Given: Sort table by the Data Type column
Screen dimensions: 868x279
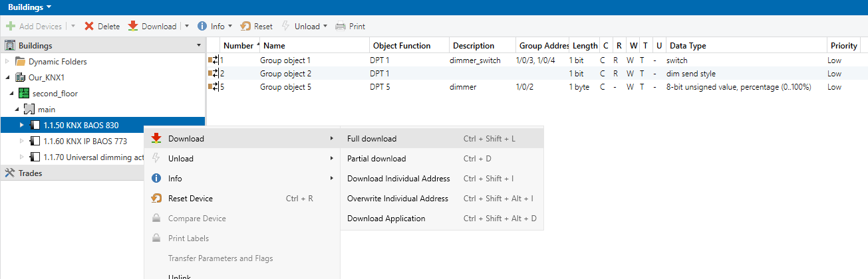Looking at the screenshot, I should (x=688, y=46).
